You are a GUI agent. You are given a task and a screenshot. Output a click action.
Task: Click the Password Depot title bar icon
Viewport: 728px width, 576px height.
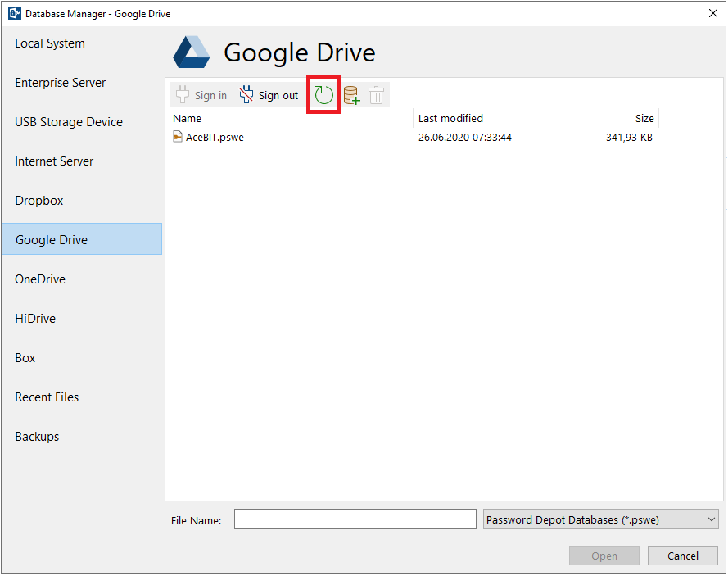pyautogui.click(x=15, y=13)
